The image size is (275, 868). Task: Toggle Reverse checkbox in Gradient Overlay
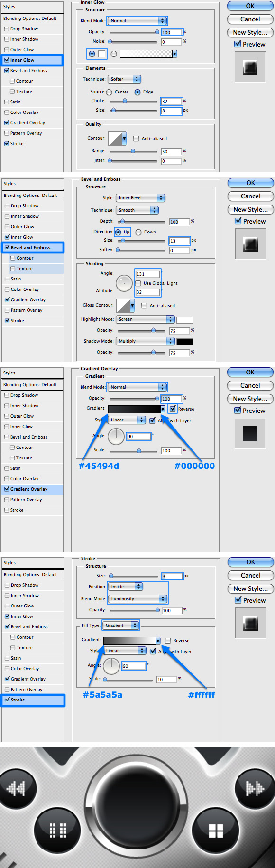(173, 409)
